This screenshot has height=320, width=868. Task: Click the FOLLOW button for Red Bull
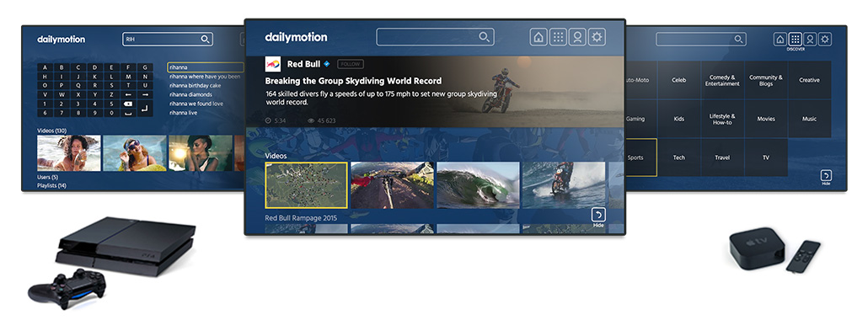coord(351,64)
